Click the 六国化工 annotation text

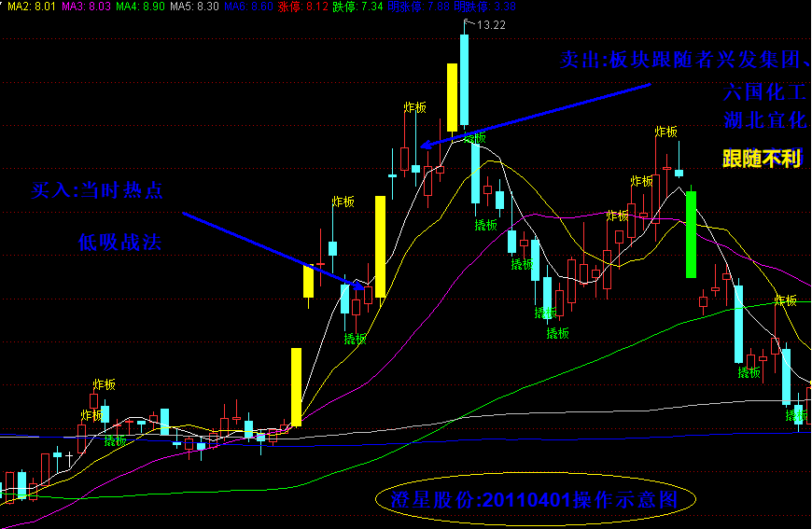[765, 92]
